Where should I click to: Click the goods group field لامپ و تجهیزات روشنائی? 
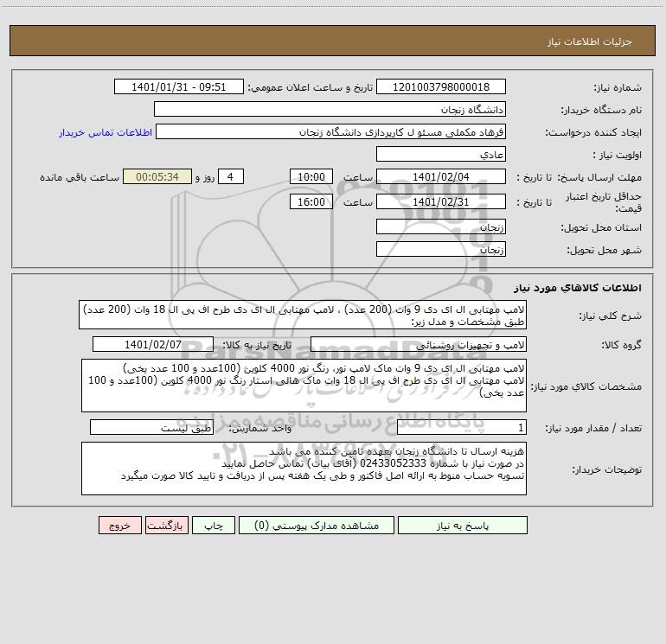419,344
